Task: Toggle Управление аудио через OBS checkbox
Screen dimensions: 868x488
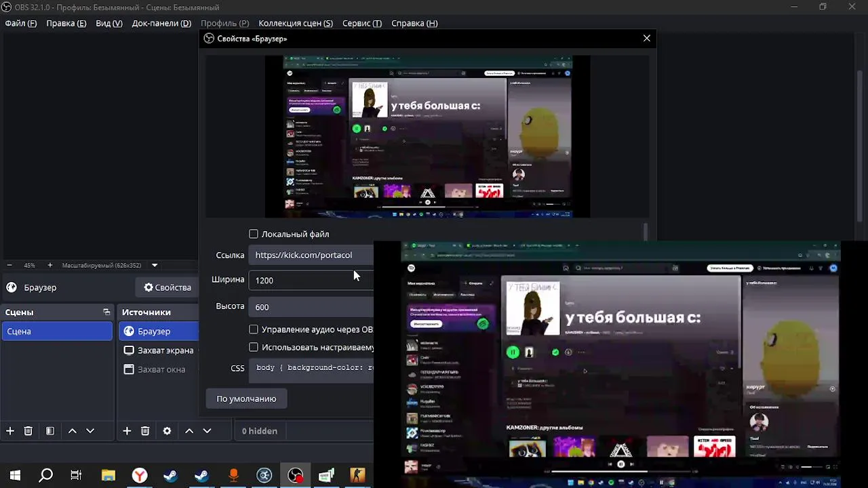Action: point(254,329)
